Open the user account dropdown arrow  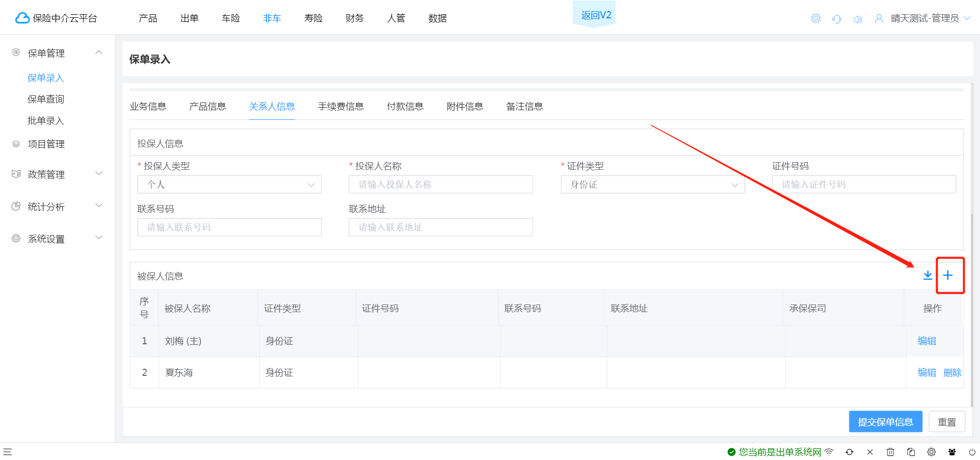pyautogui.click(x=967, y=18)
